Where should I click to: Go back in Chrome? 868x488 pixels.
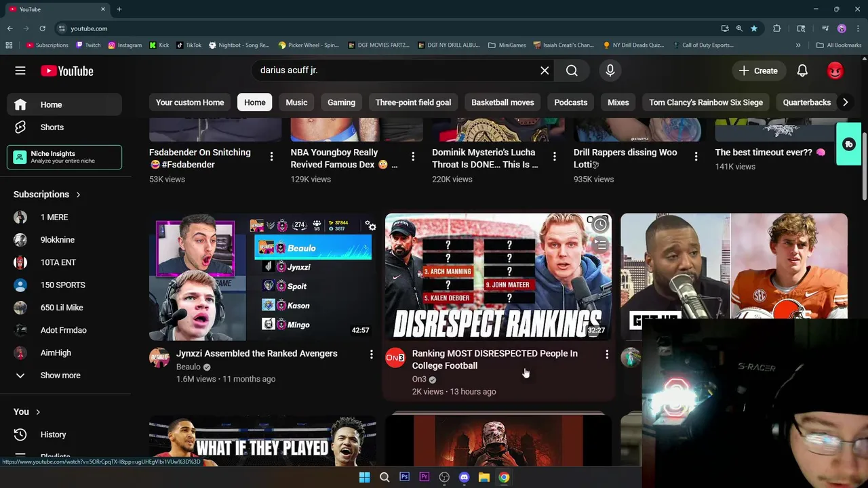pyautogui.click(x=10, y=28)
